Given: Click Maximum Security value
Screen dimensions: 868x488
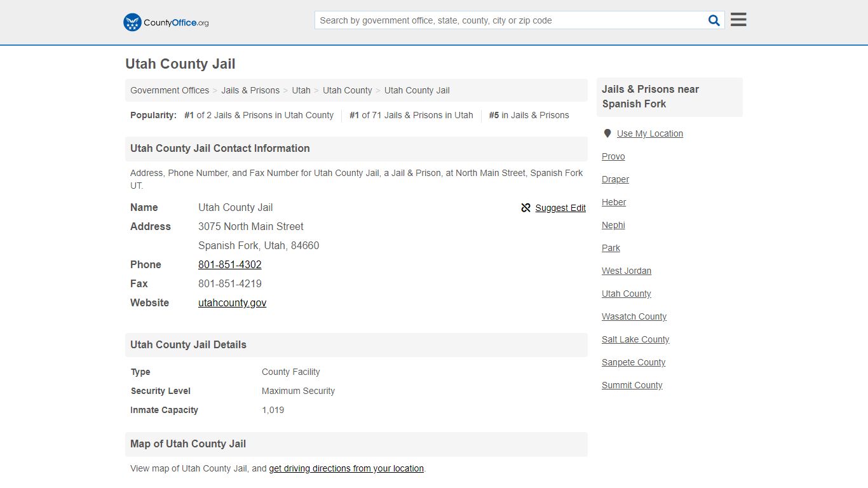Looking at the screenshot, I should [298, 391].
